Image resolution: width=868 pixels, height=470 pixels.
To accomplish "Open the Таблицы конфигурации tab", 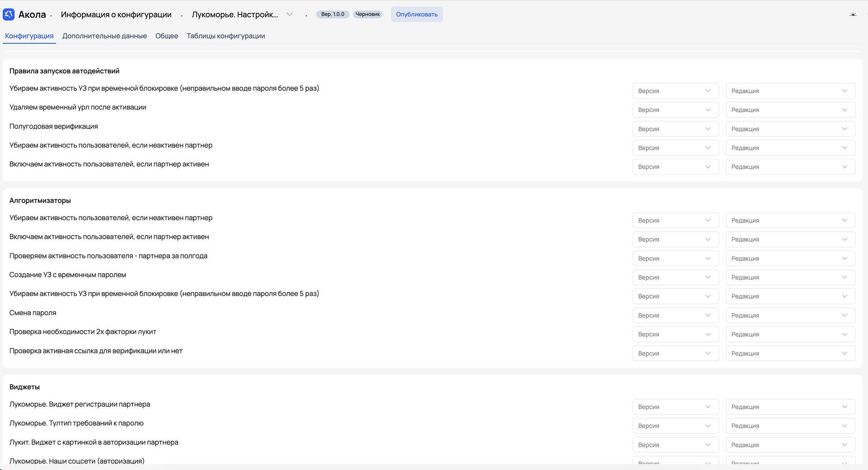I will point(226,36).
